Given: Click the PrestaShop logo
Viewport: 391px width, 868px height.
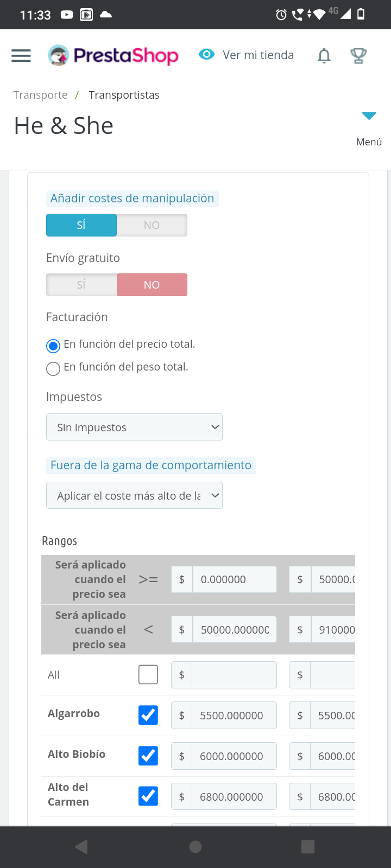Looking at the screenshot, I should coord(113,55).
